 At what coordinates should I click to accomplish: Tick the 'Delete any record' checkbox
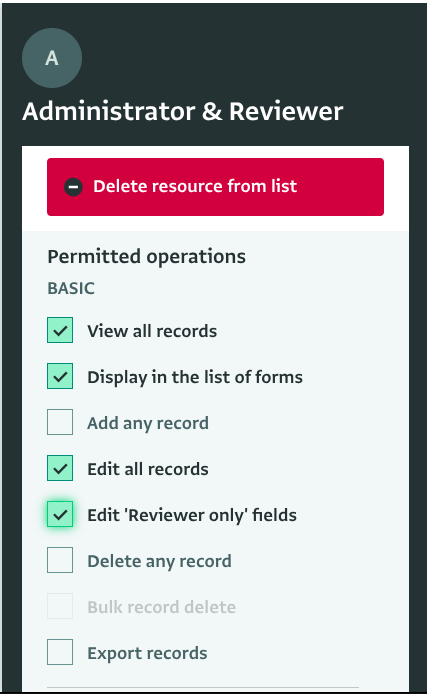click(x=60, y=560)
